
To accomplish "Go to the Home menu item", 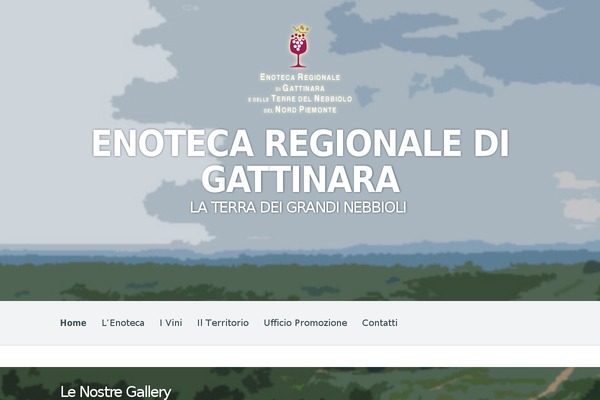I will [x=73, y=323].
